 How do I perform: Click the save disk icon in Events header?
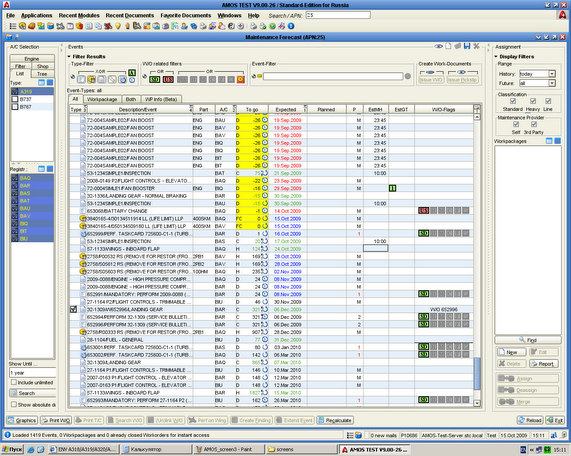[467, 46]
